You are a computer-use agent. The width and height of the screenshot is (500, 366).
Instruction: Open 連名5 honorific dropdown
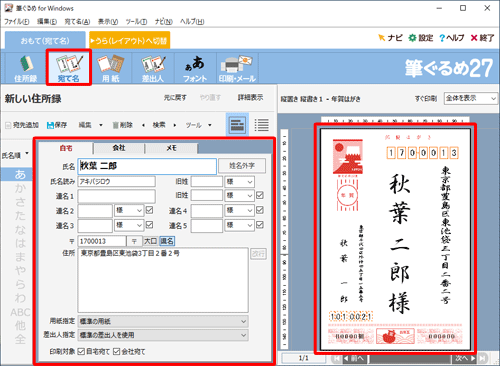[x=239, y=225]
